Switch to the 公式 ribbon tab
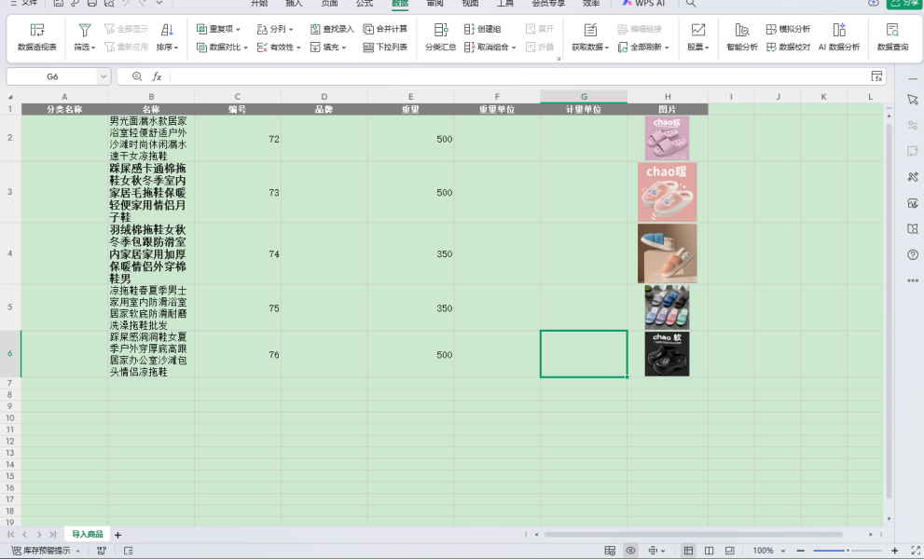The width and height of the screenshot is (924, 560). tap(365, 3)
